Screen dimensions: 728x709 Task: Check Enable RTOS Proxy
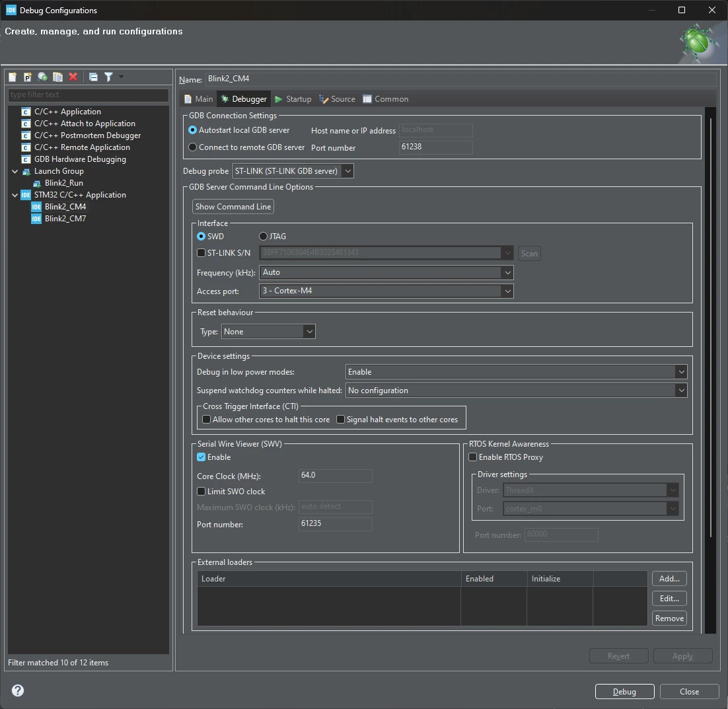tap(472, 457)
